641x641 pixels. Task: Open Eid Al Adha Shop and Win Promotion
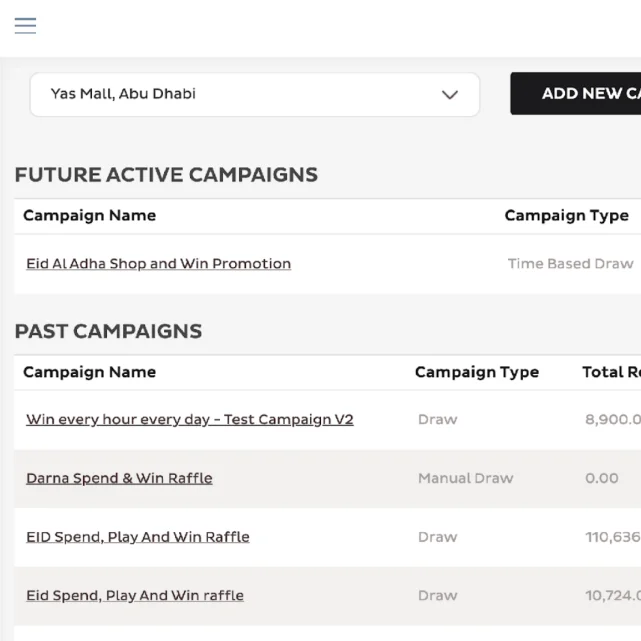click(x=158, y=264)
